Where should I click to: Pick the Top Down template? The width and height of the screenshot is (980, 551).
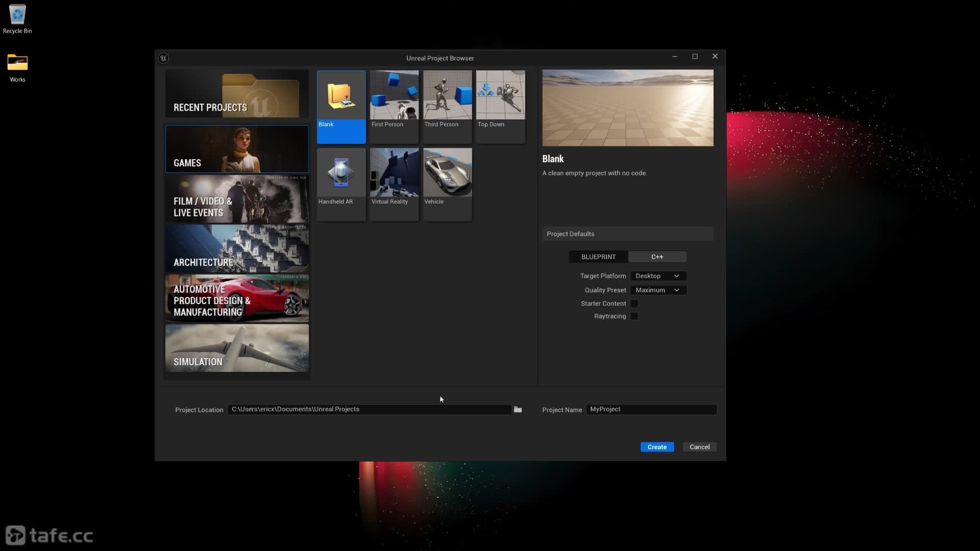click(500, 107)
